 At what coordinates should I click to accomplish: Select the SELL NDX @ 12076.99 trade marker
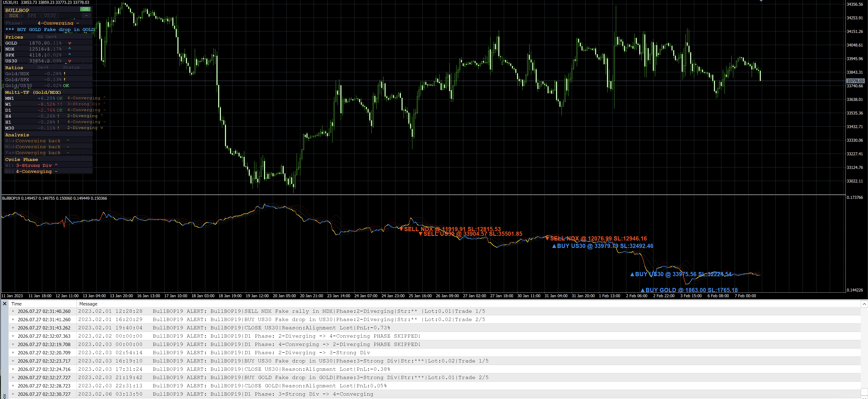click(596, 238)
